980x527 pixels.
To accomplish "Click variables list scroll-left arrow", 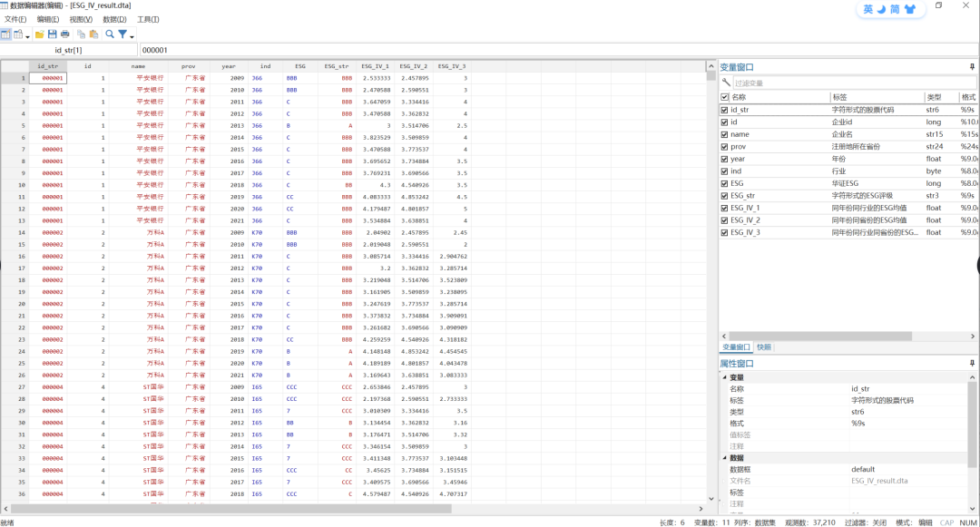I will [724, 336].
